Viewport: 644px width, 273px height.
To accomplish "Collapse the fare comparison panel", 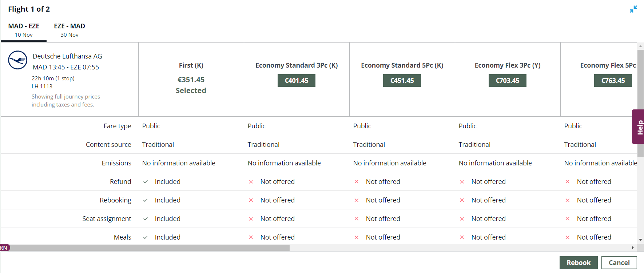I will click(x=633, y=9).
